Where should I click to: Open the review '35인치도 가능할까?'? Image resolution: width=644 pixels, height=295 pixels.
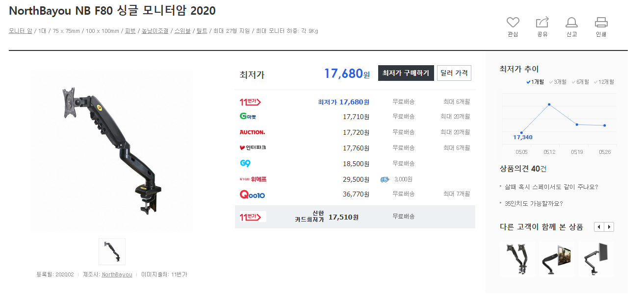click(534, 203)
